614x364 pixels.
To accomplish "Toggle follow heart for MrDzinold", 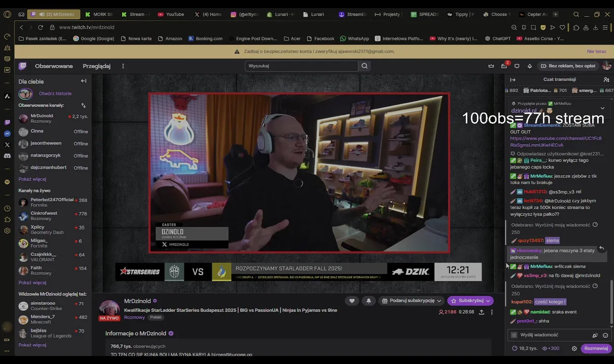I will coord(352,300).
